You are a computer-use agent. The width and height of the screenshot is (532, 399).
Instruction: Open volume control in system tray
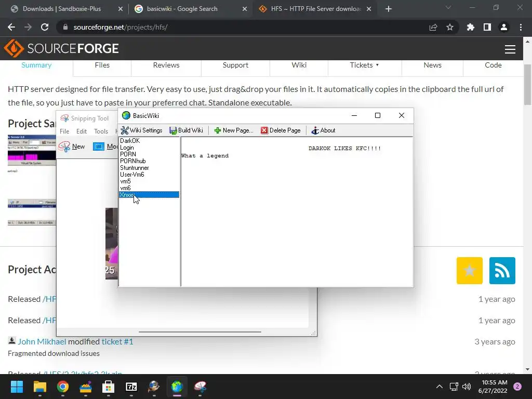pos(467,387)
